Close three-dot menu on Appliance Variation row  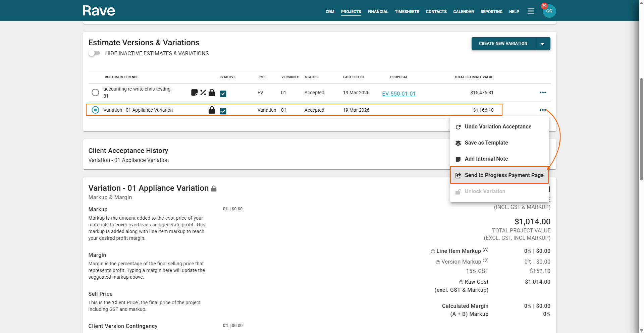pyautogui.click(x=543, y=110)
